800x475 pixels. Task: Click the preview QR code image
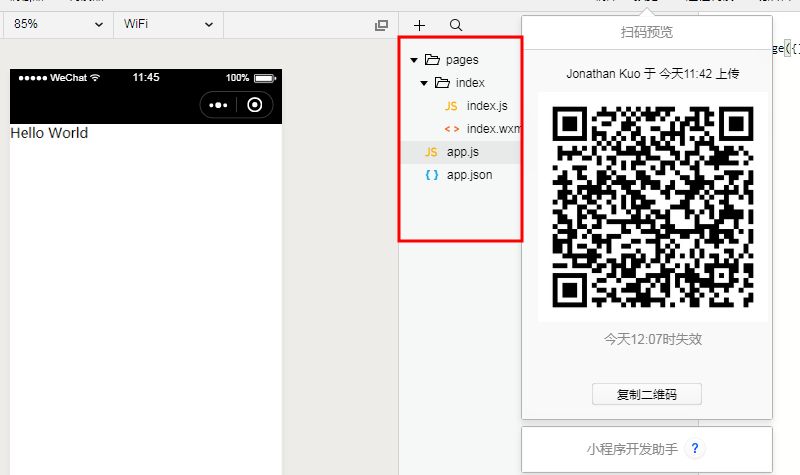653,207
